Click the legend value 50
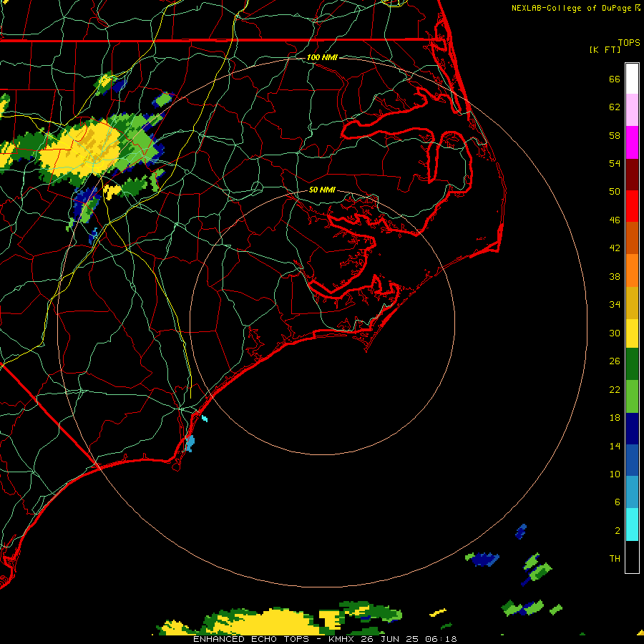 [x=615, y=191]
